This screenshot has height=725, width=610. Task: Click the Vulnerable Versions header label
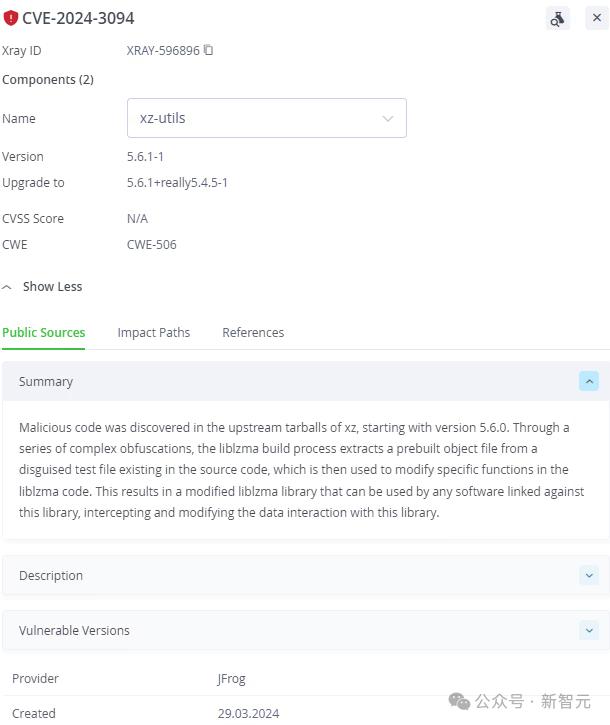(x=74, y=630)
